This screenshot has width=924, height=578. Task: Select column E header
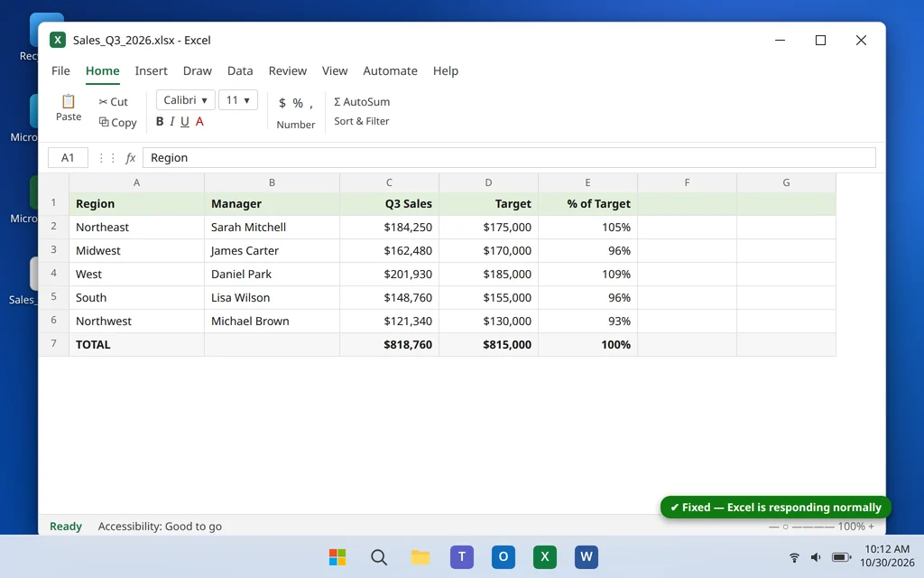click(587, 182)
